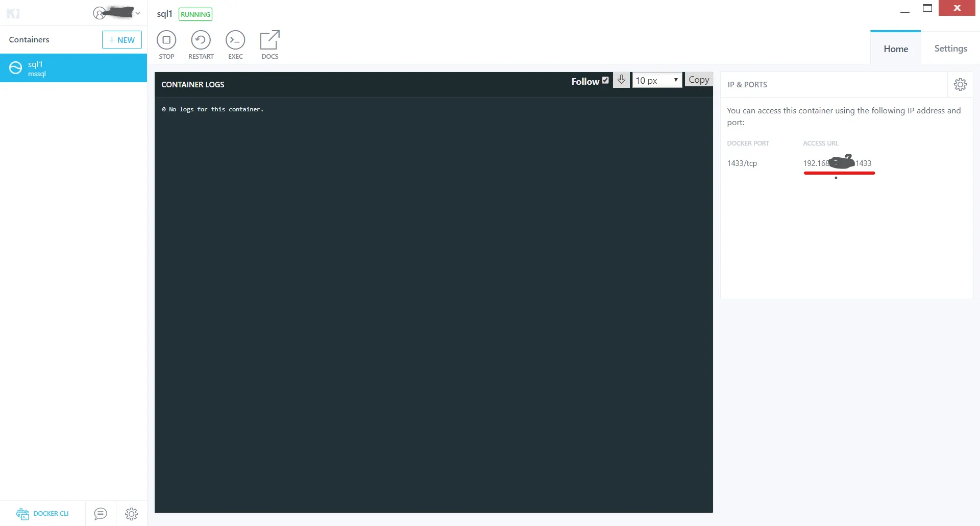Open the log font size dropdown
The image size is (980, 526).
coord(657,80)
